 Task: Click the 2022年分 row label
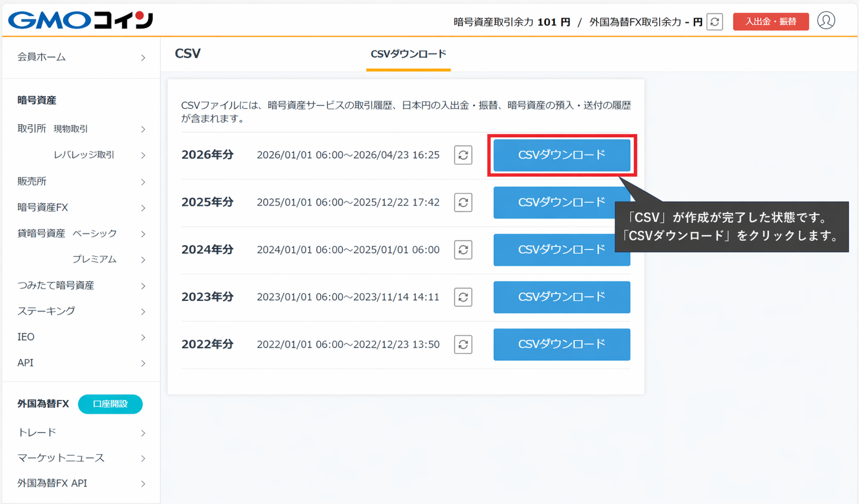click(x=207, y=345)
